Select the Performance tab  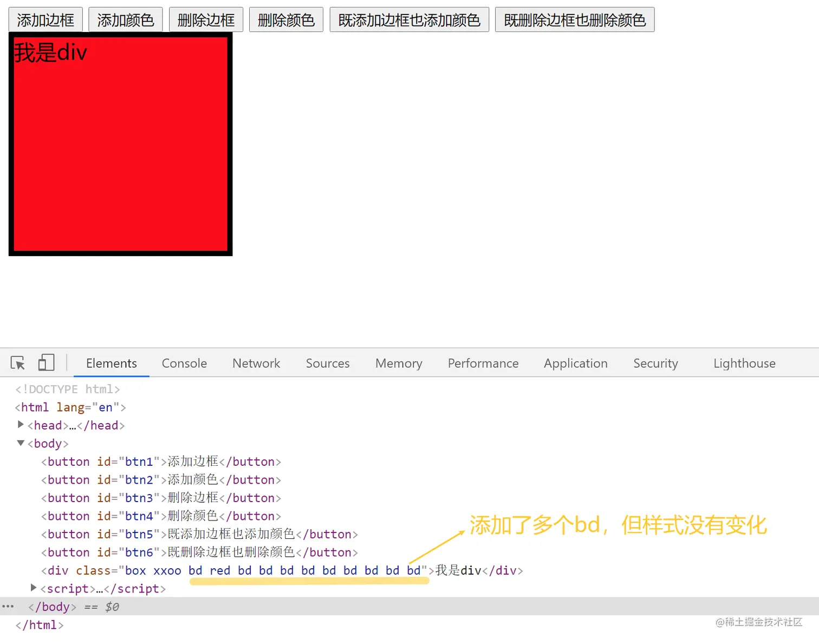[x=483, y=363]
